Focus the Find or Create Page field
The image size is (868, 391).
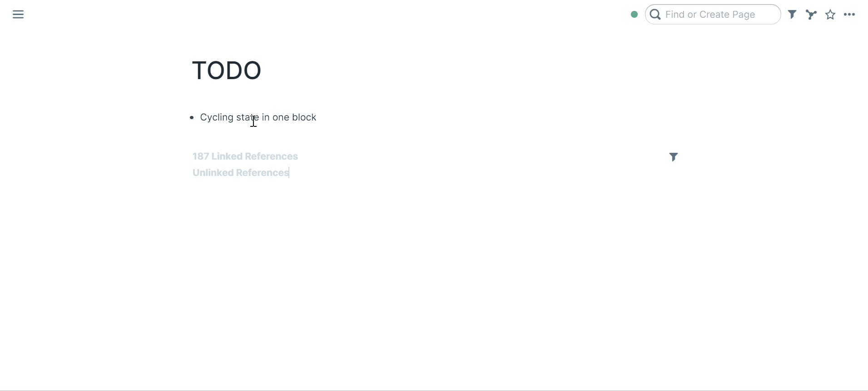[713, 15]
